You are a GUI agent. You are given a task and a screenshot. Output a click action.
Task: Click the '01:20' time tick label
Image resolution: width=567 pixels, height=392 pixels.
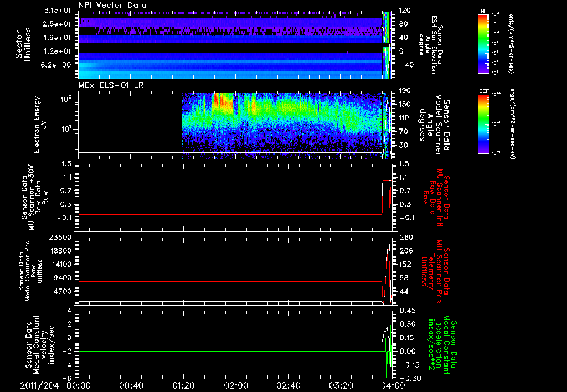183,385
